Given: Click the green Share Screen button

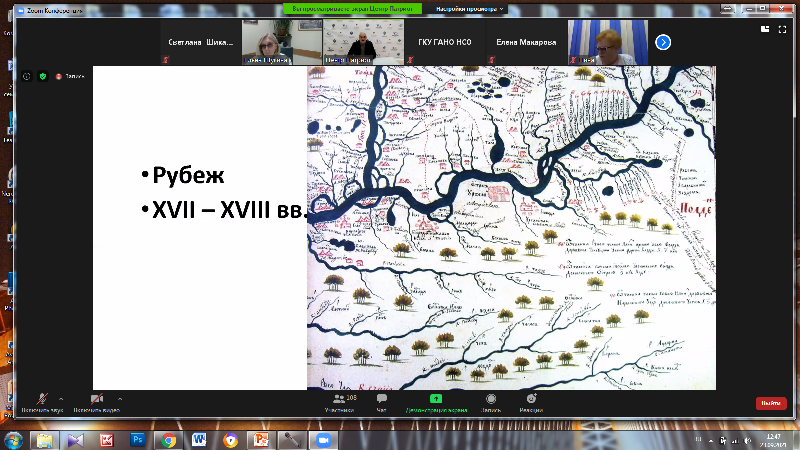Looking at the screenshot, I should pos(436,403).
